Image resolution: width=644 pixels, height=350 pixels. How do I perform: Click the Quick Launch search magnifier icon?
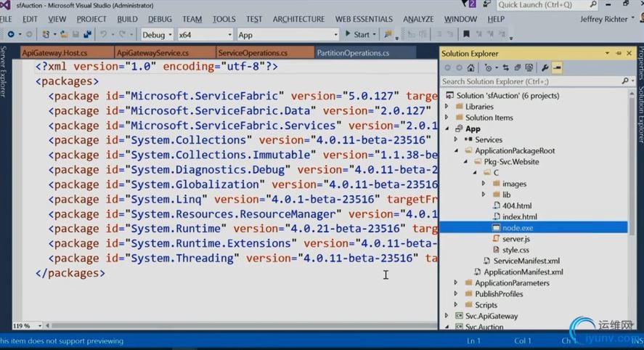pos(593,4)
